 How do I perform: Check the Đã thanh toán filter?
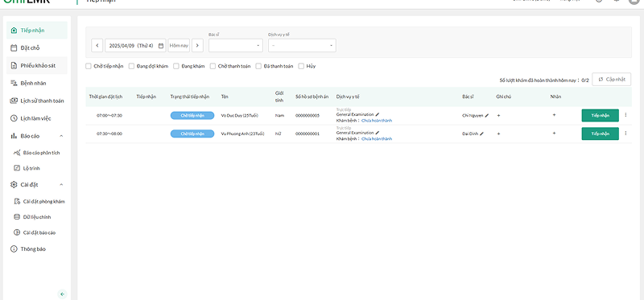[x=258, y=66]
